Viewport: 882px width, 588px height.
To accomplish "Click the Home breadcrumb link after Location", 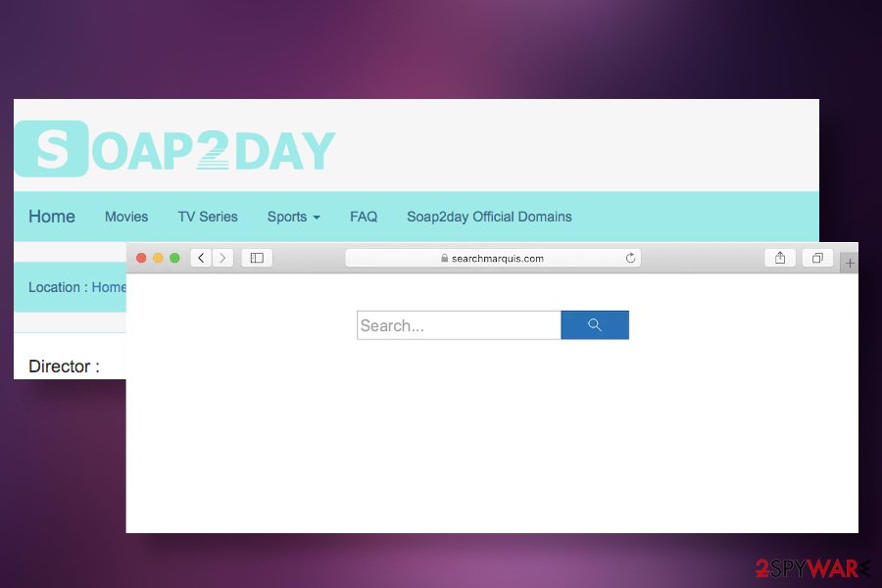I will click(109, 287).
